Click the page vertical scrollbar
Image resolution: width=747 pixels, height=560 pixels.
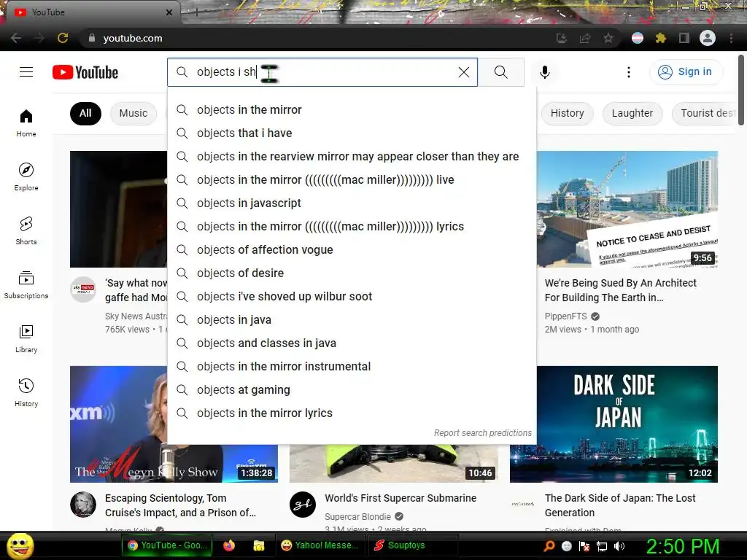point(741,90)
